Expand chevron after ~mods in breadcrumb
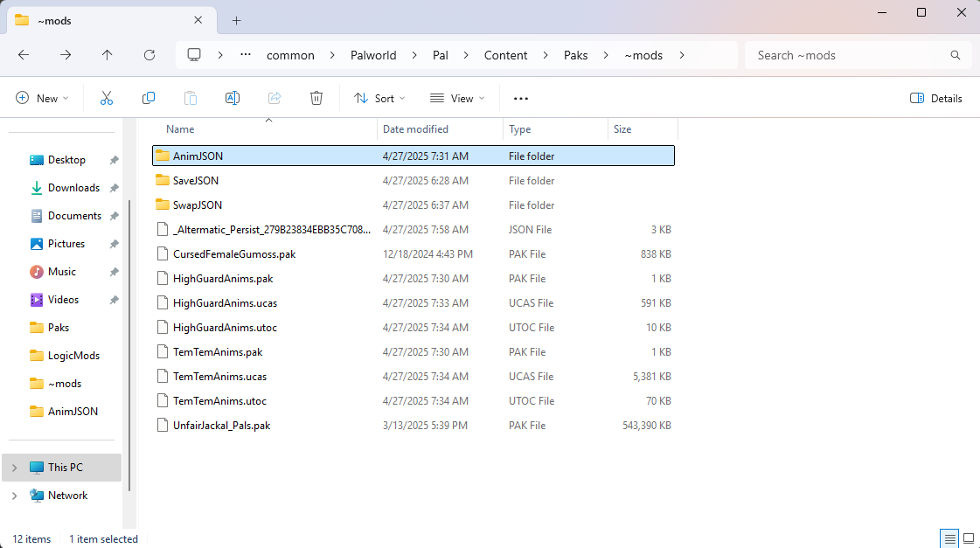Screen dimensions: 980x548 tap(682, 55)
